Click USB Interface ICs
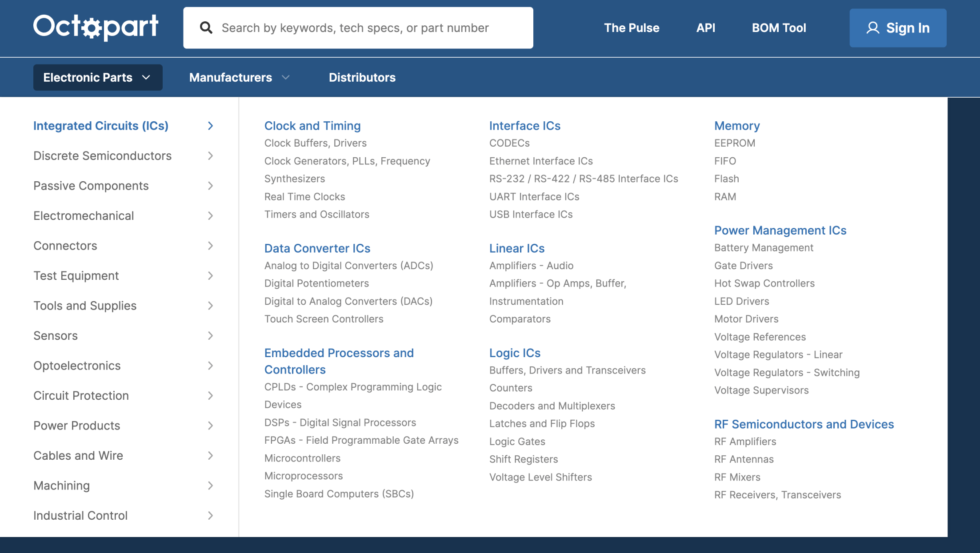The image size is (980, 553). pyautogui.click(x=531, y=215)
